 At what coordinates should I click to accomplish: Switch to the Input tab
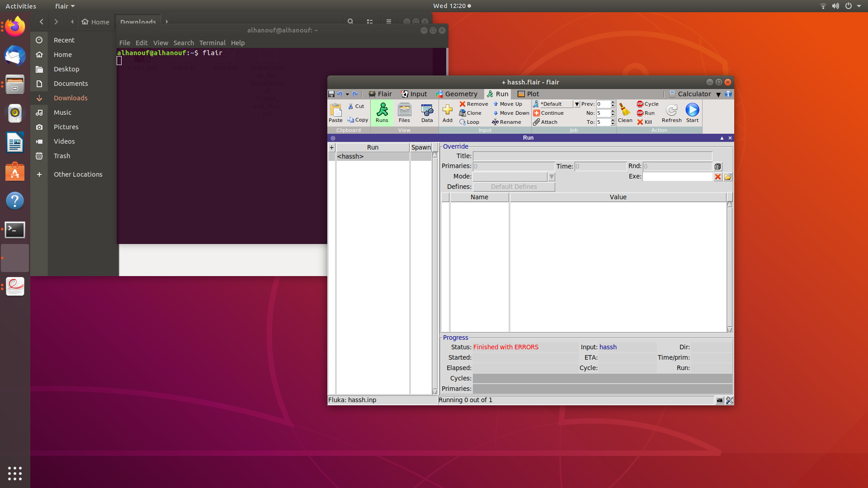tap(414, 94)
